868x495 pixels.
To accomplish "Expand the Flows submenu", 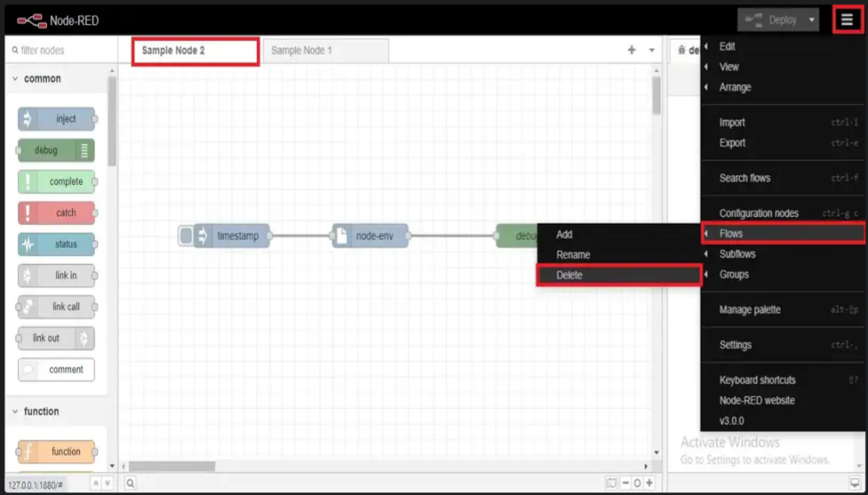I will point(783,234).
